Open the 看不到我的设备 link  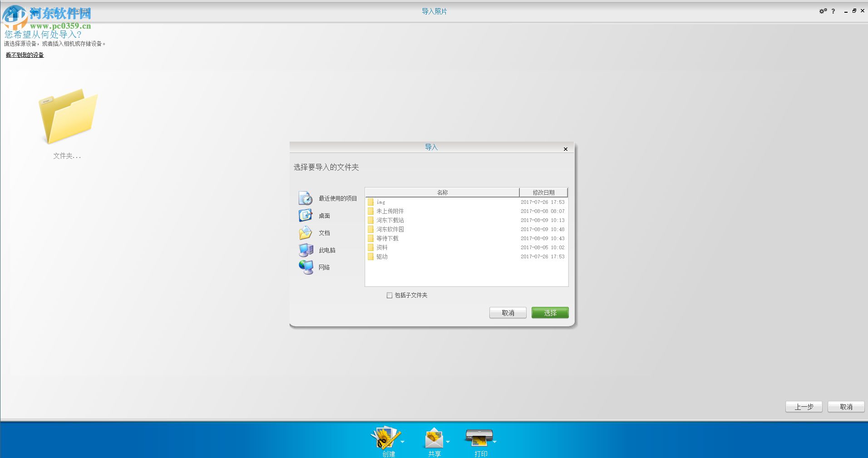(x=25, y=55)
